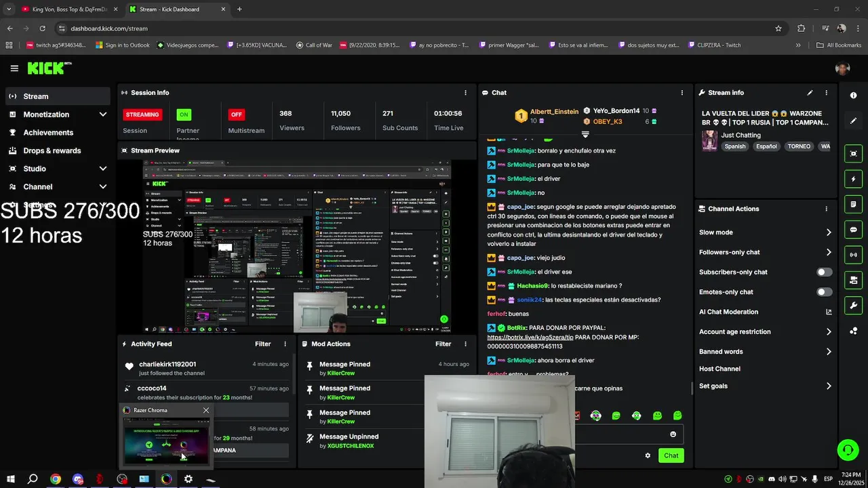Toggle the wrench widget icon in right sidebar

853,306
